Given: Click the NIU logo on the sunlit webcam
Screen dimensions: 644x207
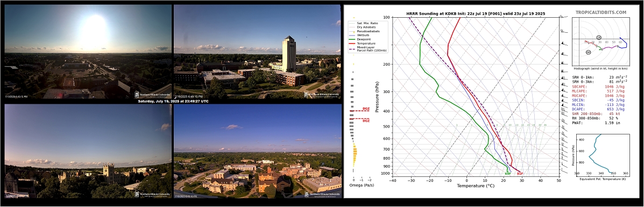Looking at the screenshot, I should click(x=153, y=95).
